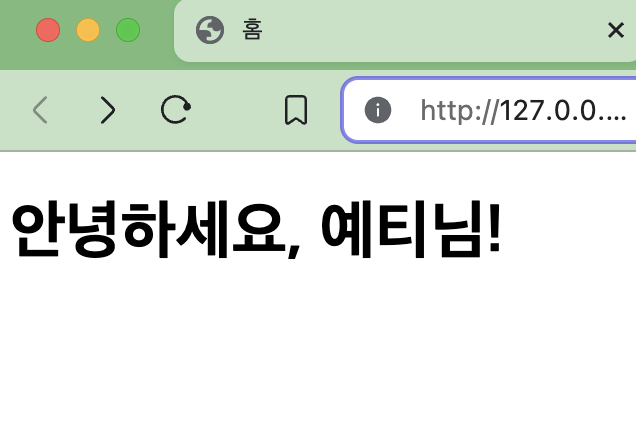This screenshot has width=636, height=424.
Task: Click the heading 안녕하세요, 예티님!
Action: coord(256,230)
